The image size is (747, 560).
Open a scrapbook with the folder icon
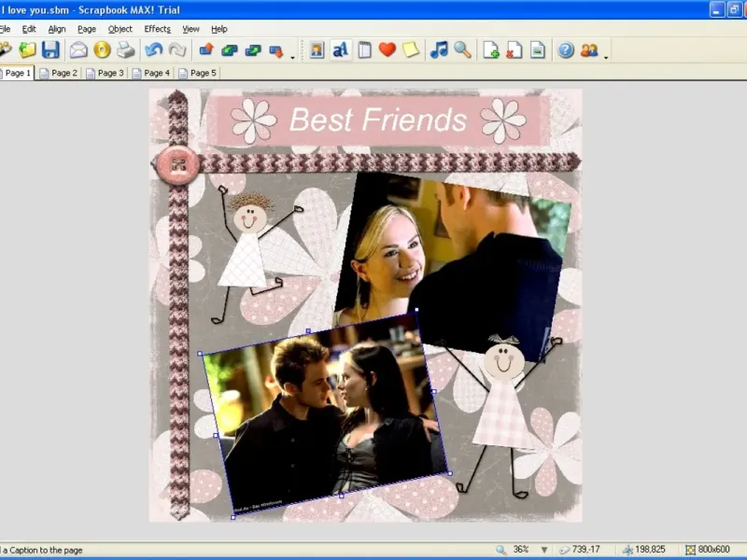(x=27, y=50)
